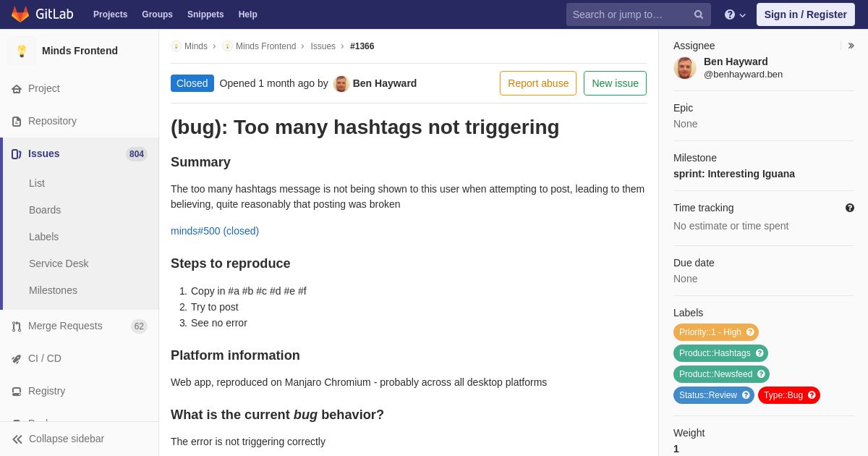Click the Search or jump to field
The height and width of the screenshot is (456, 868).
(639, 14)
